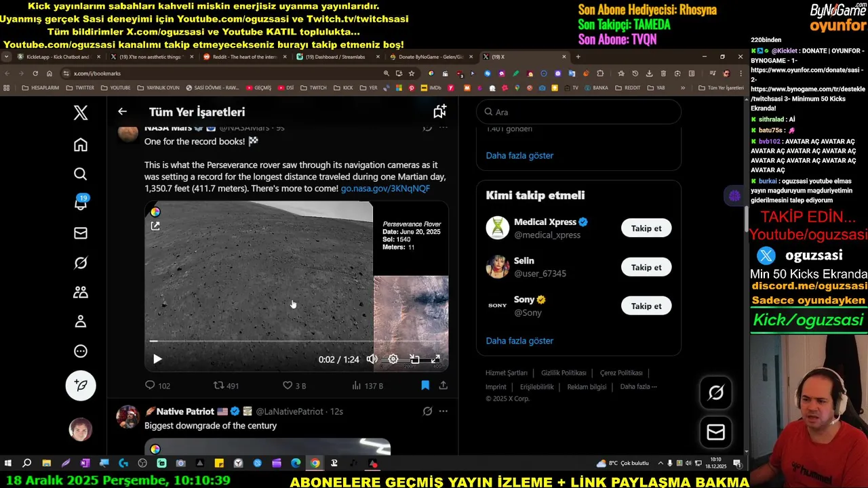
Task: Share the NASA Mars post
Action: (443, 385)
